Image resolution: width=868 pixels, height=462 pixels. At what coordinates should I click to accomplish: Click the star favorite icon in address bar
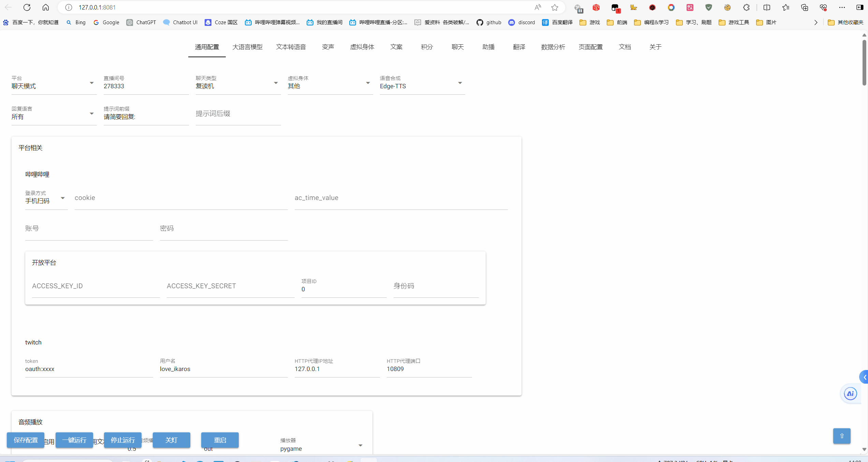coord(555,7)
